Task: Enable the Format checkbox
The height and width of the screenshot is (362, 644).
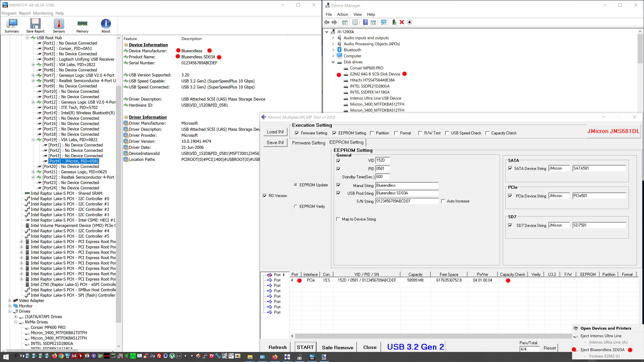Action: pyautogui.click(x=396, y=133)
